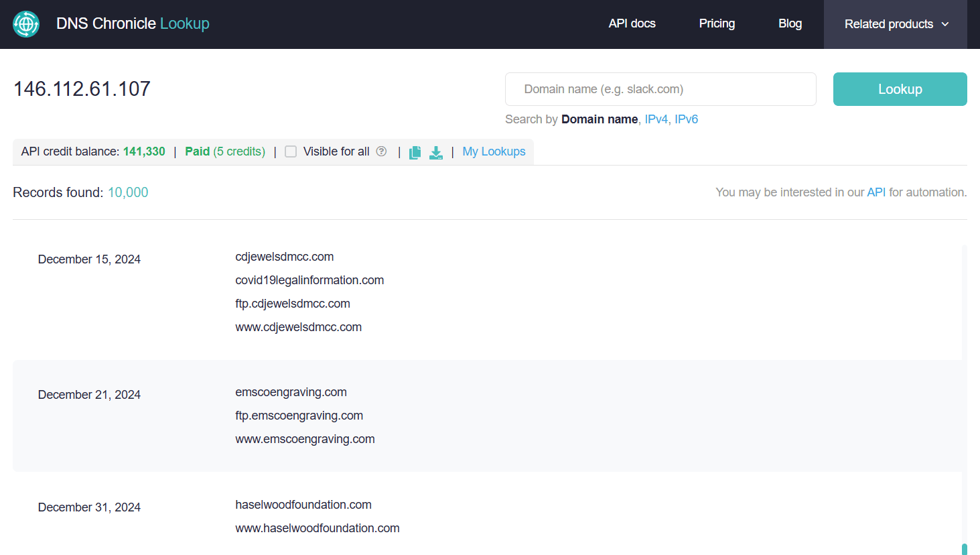Click the DNS Chronicle globe logo
The width and height of the screenshot is (980, 555).
(26, 24)
